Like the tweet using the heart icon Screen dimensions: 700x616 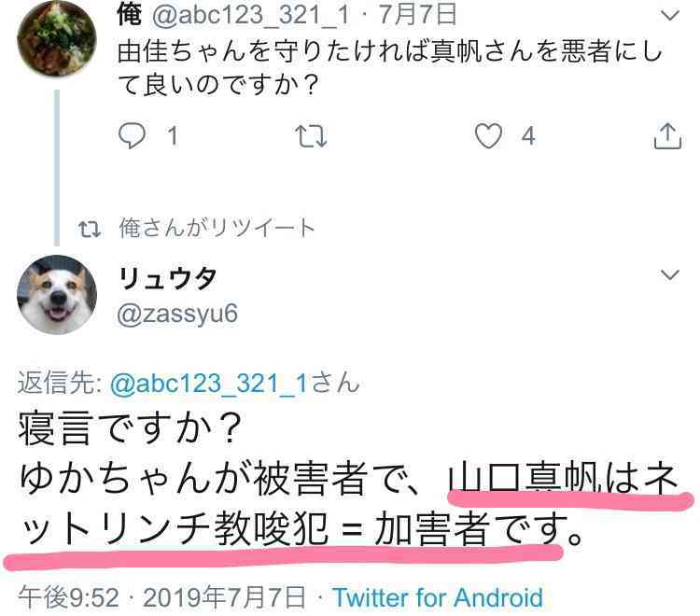[488, 135]
